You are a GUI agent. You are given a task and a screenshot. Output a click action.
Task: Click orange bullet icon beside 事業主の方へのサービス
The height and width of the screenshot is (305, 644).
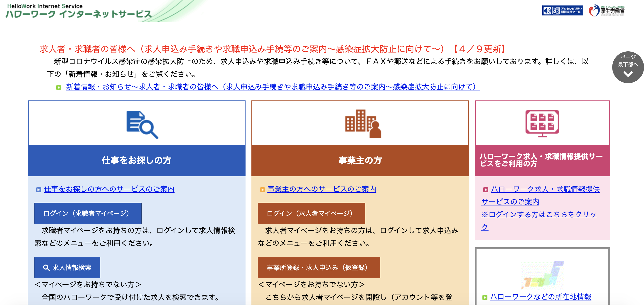tap(262, 190)
